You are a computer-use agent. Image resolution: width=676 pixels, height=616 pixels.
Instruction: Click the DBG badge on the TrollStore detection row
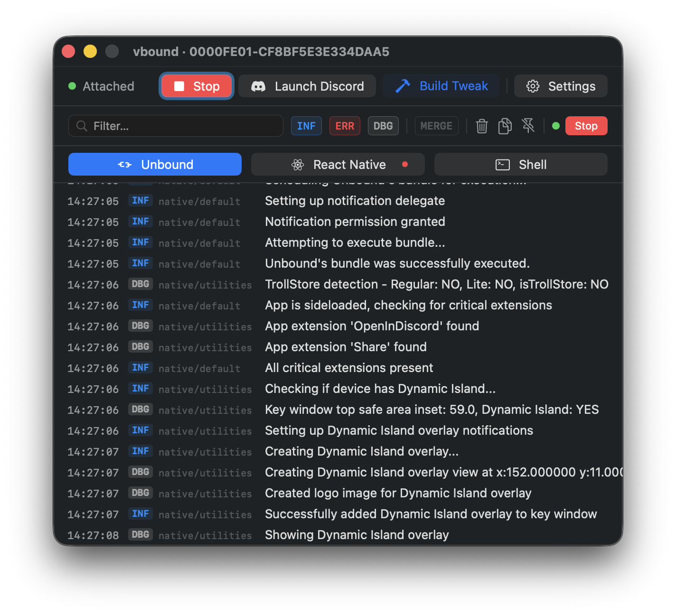point(141,284)
